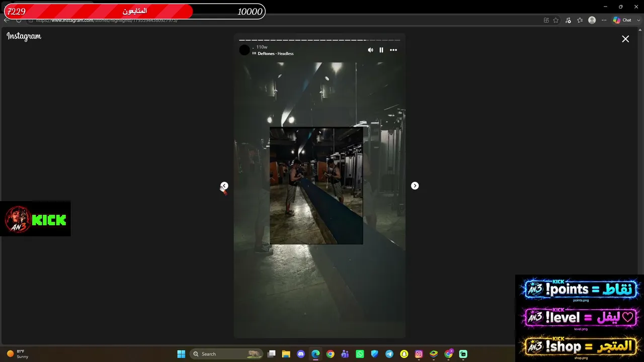Open the mint green app taskbar icon
This screenshot has height=362, width=644.
(x=463, y=354)
